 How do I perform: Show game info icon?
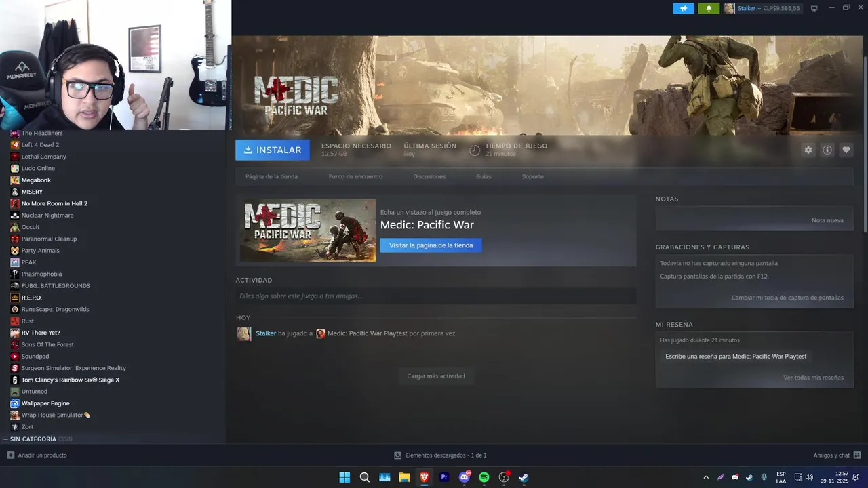[x=827, y=150]
